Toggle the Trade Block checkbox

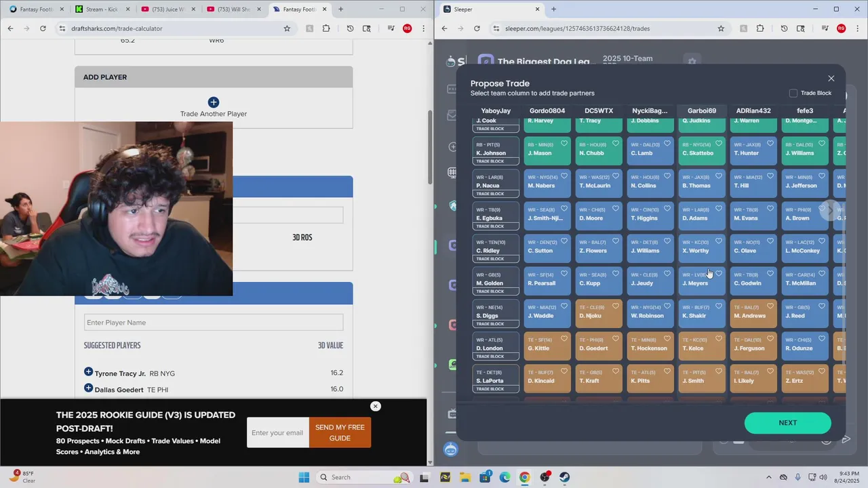coord(793,93)
